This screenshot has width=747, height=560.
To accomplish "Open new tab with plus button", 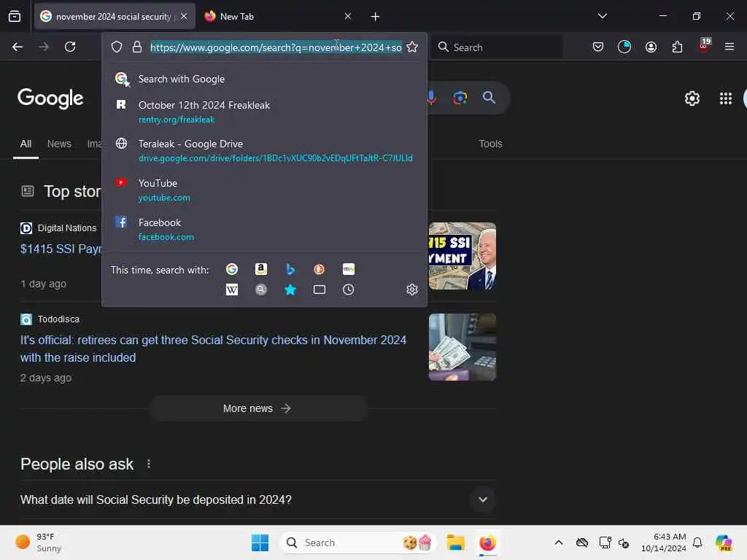I will (376, 17).
